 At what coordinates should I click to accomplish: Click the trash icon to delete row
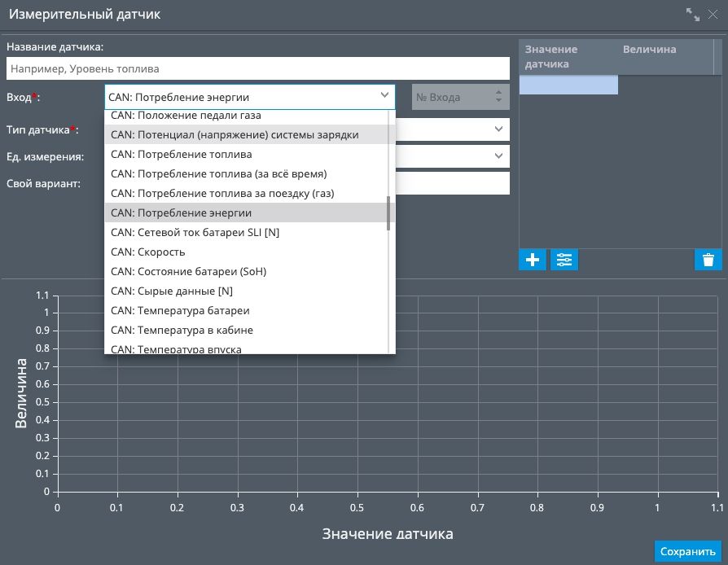point(708,260)
